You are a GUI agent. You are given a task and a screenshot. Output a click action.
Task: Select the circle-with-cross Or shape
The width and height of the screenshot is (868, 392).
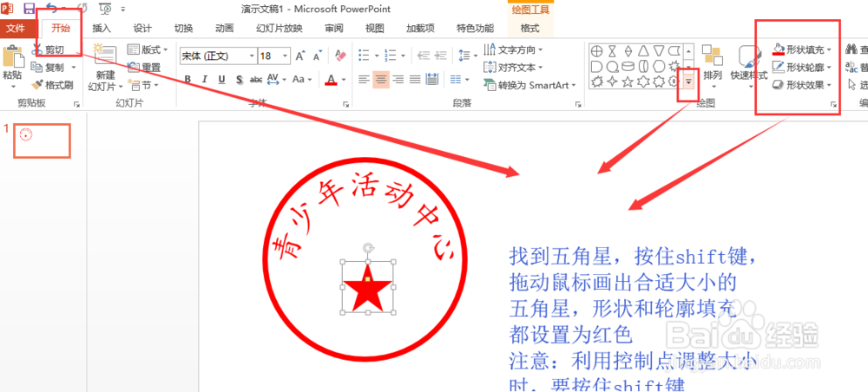(x=597, y=51)
